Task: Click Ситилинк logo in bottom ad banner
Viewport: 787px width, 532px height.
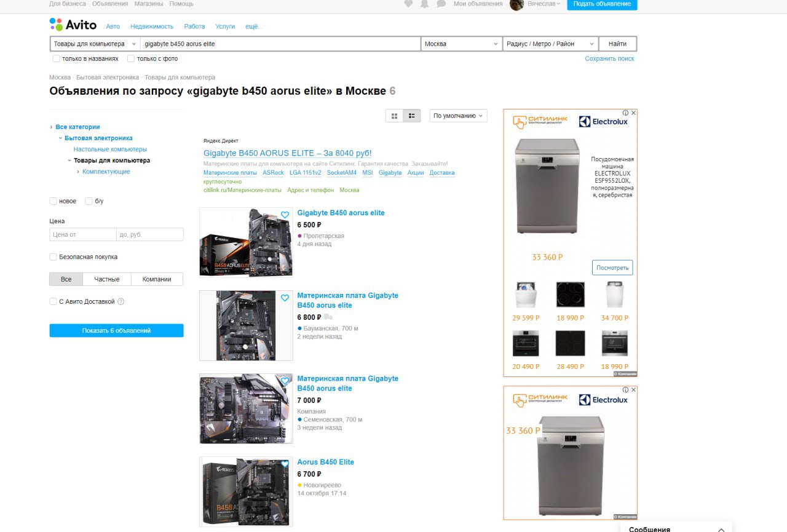Action: pos(540,400)
